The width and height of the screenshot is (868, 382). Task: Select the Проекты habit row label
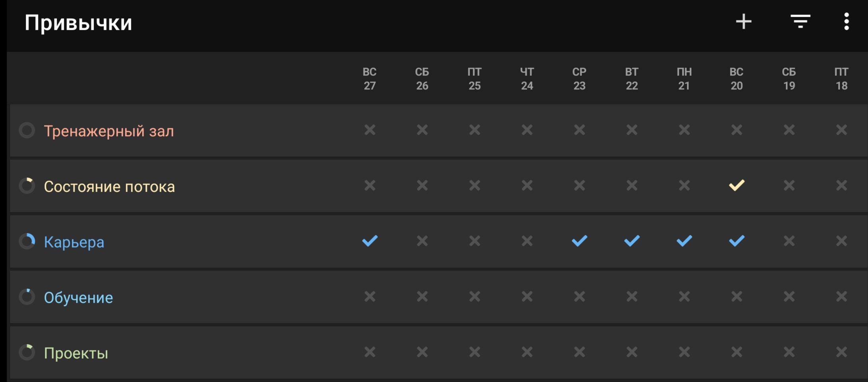(x=76, y=353)
